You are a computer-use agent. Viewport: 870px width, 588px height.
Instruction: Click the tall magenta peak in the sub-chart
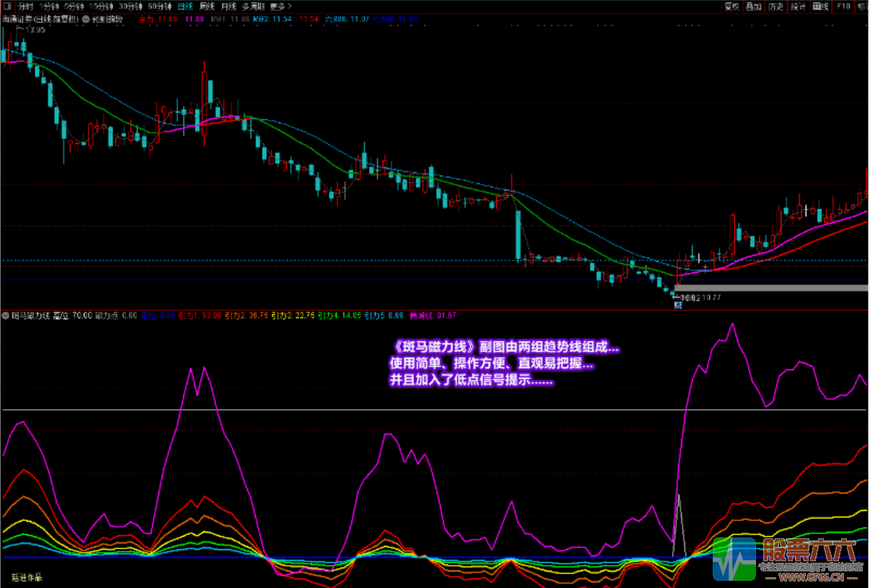[x=732, y=326]
